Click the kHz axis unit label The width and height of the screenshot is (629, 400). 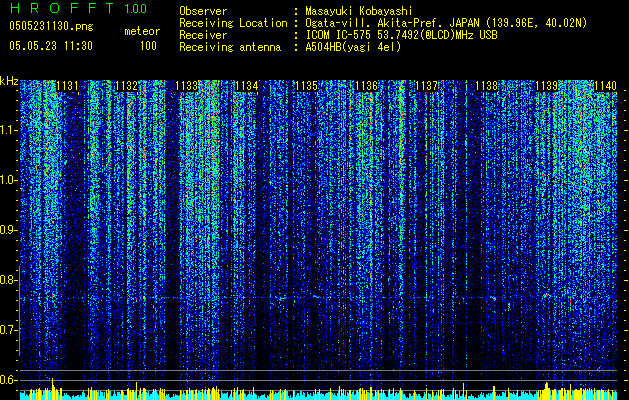click(9, 81)
